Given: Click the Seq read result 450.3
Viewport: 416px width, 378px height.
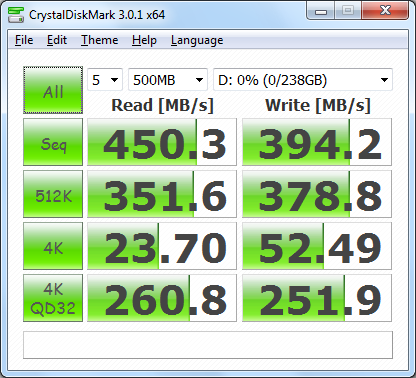Looking at the screenshot, I should click(162, 142).
